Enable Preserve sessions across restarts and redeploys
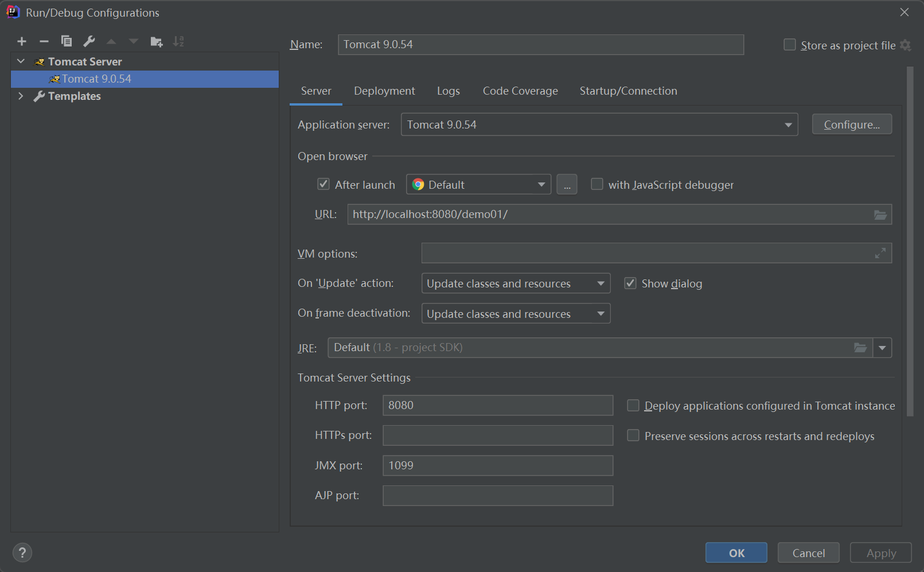924x572 pixels. [x=633, y=435]
